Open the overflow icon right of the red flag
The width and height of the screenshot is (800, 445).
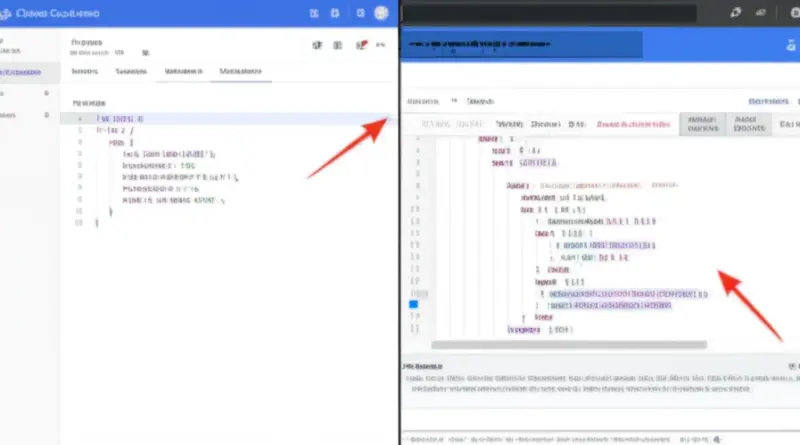381,45
